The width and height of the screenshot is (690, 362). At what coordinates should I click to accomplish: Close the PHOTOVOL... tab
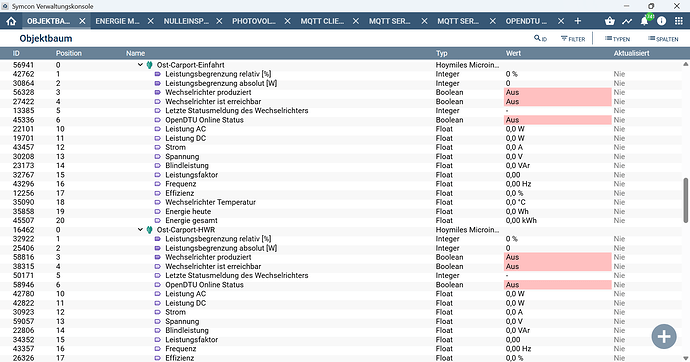tap(287, 21)
